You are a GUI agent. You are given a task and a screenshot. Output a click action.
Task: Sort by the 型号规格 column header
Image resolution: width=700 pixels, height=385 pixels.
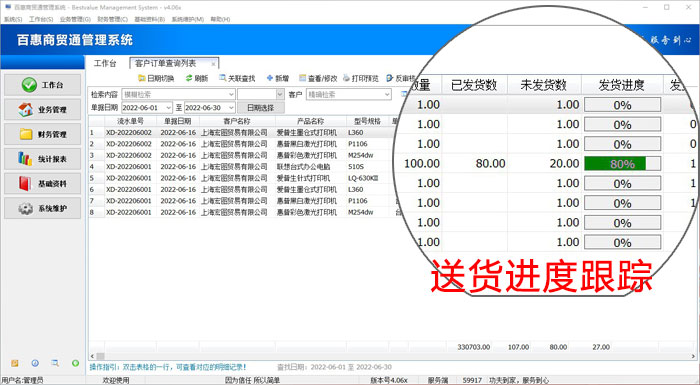pos(367,121)
